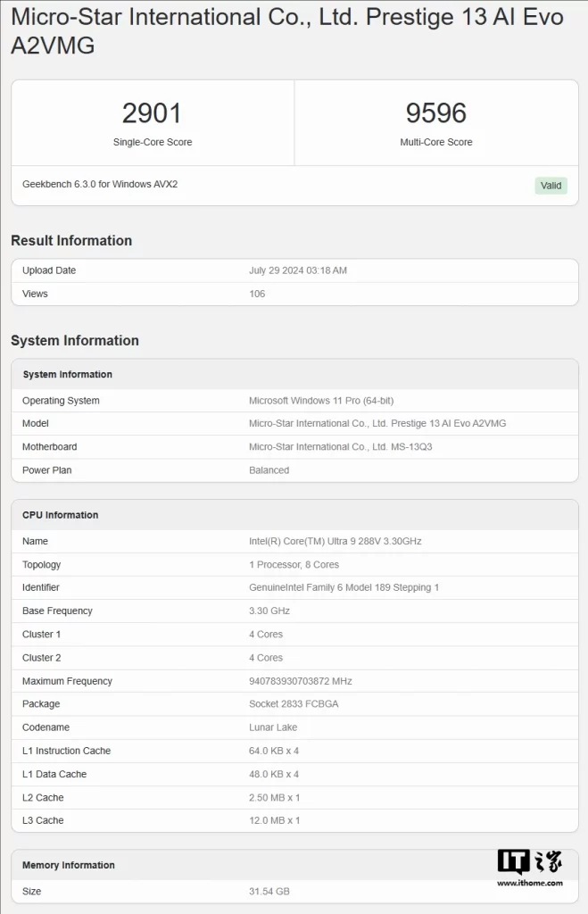Click the ITHome watermark logo
588x914 pixels.
click(529, 862)
